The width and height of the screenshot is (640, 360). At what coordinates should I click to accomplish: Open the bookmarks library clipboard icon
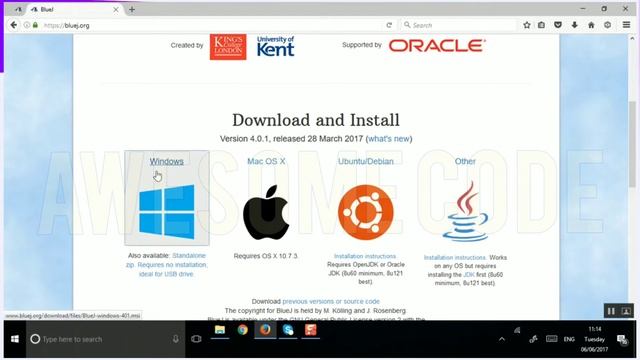[x=541, y=25]
